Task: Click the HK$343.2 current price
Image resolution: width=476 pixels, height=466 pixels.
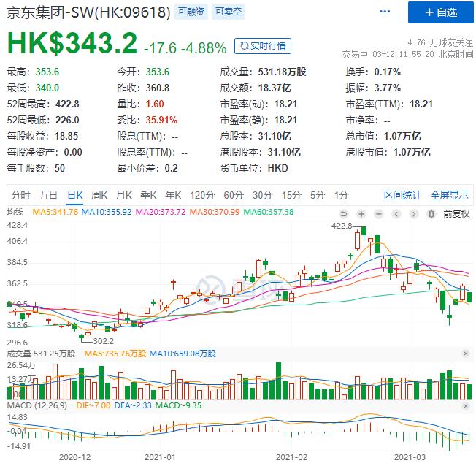Action: point(72,43)
